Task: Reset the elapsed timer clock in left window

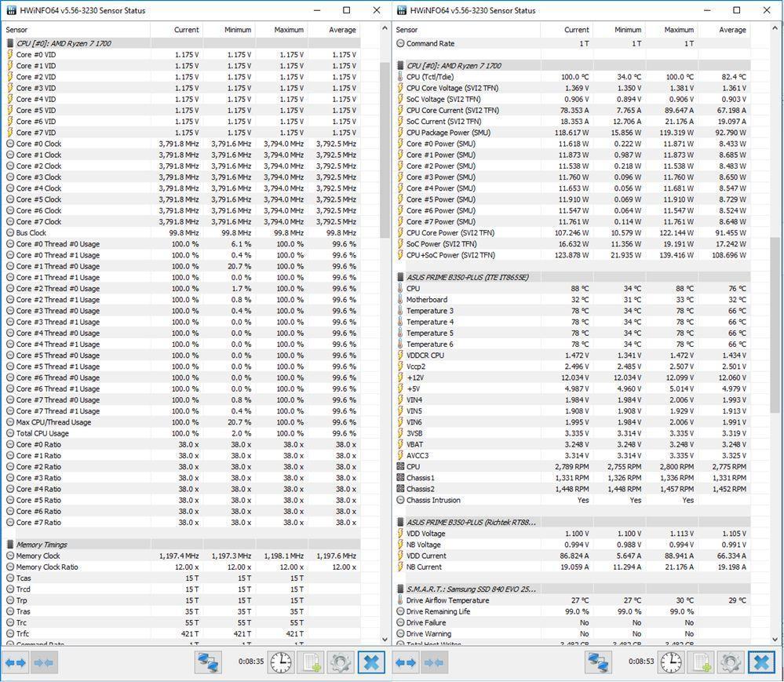Action: [x=281, y=662]
